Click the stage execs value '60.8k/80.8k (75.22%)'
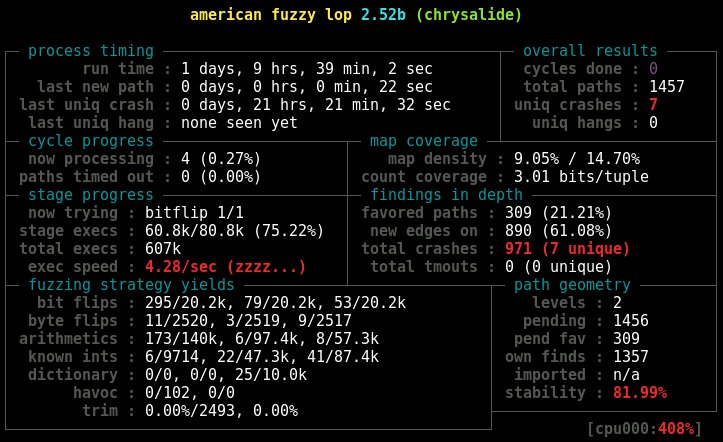Image resolution: width=723 pixels, height=442 pixels. pyautogui.click(x=235, y=230)
